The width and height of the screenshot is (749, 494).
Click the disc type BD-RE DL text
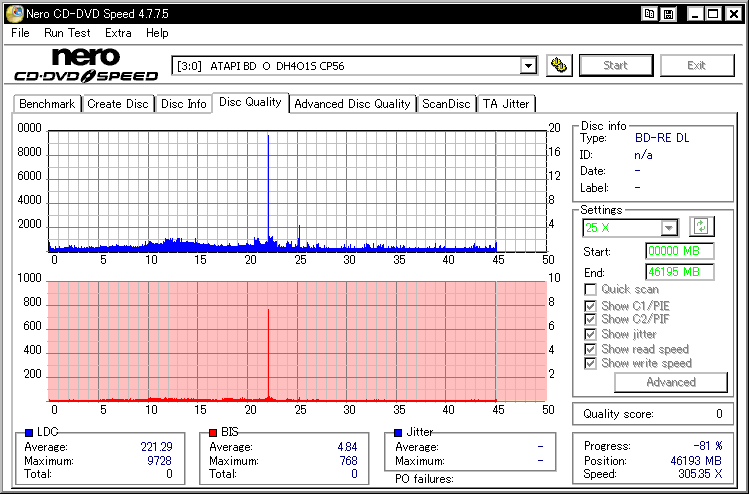(x=662, y=138)
